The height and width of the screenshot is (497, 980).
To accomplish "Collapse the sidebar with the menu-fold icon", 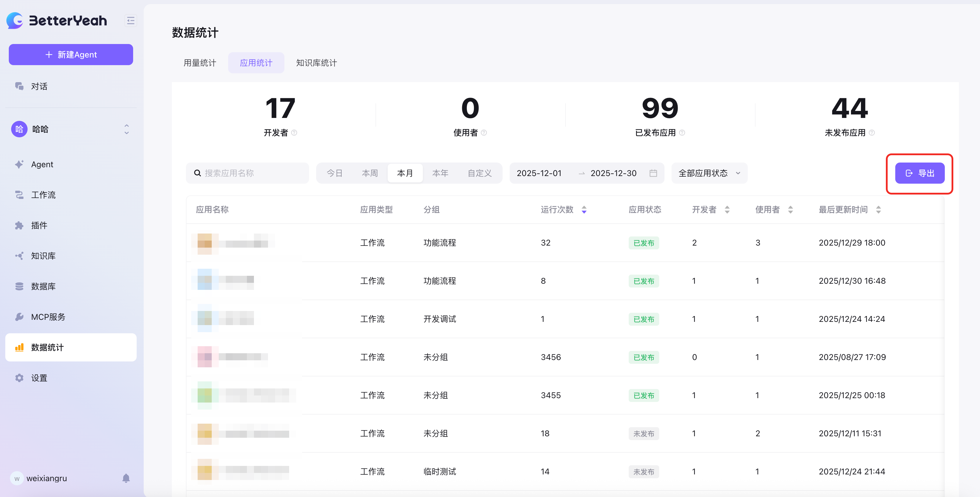I will pyautogui.click(x=130, y=21).
